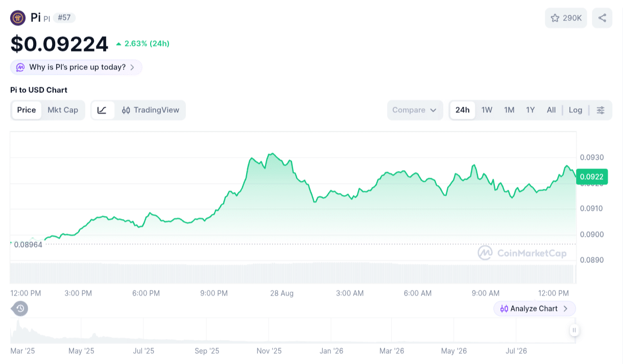Show Mkt Cap data on chart
Image resolution: width=623 pixels, height=364 pixels.
point(63,110)
